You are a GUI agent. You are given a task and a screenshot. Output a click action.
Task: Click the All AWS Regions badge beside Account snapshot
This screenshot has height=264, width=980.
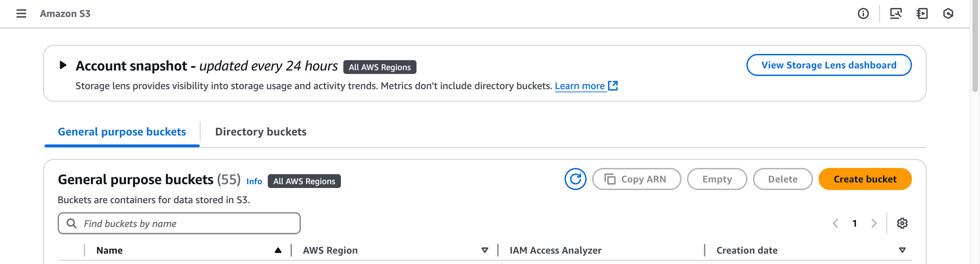[x=379, y=67]
